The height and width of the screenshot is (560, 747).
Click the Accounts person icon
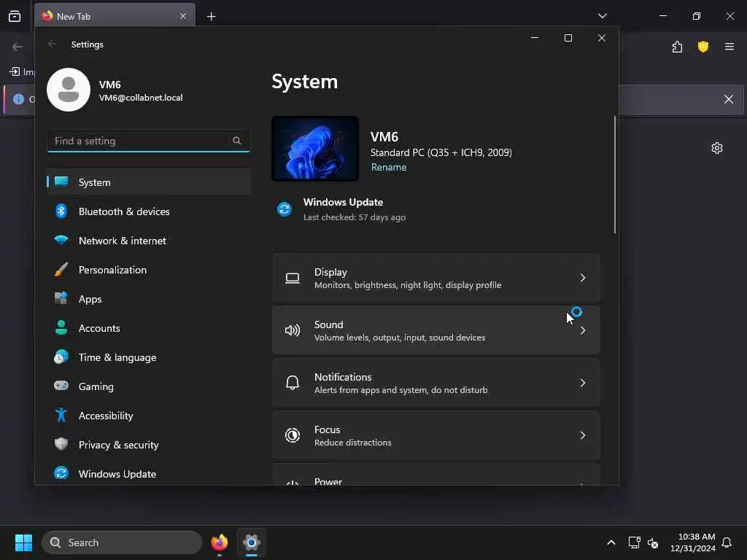point(61,327)
